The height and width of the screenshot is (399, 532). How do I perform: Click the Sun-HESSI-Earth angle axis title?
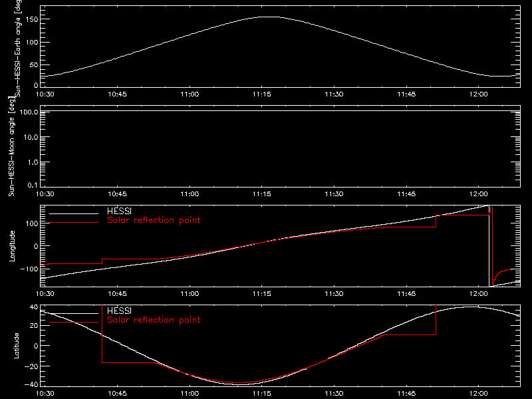tap(18, 47)
